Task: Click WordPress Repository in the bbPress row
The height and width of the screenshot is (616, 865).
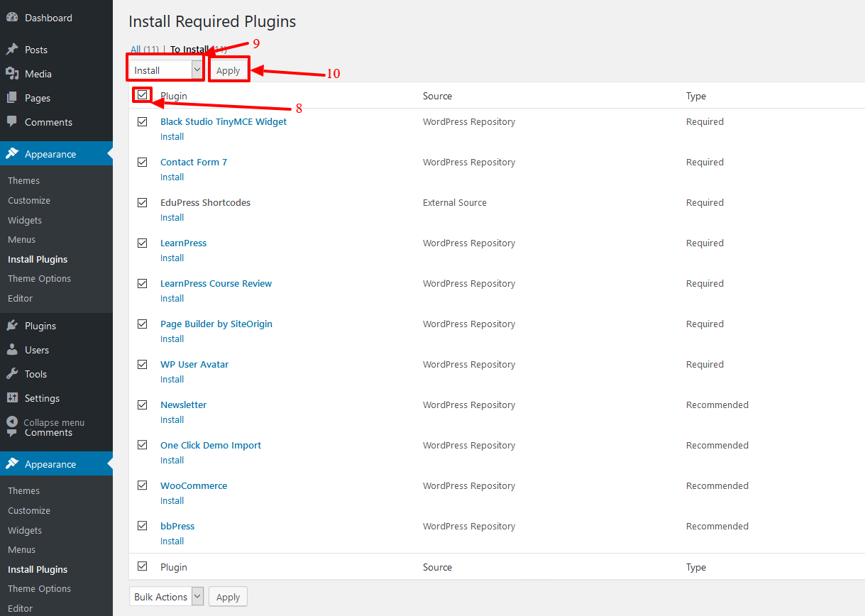Action: [x=469, y=526]
